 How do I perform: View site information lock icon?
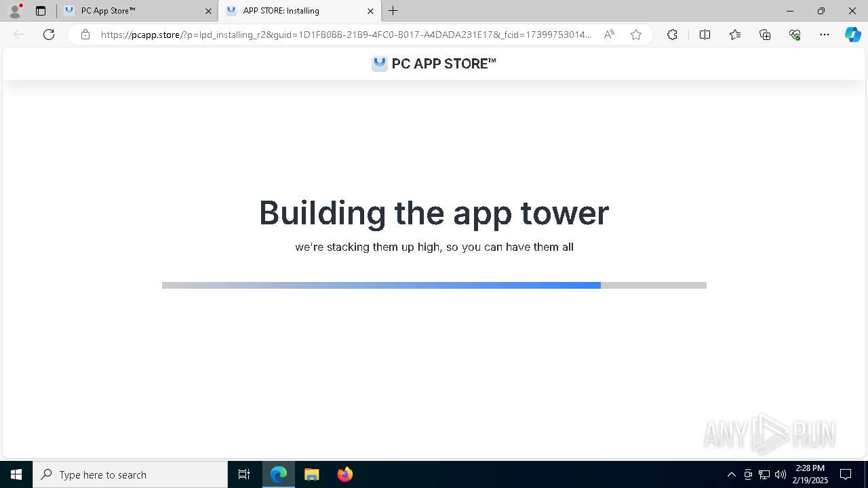85,35
